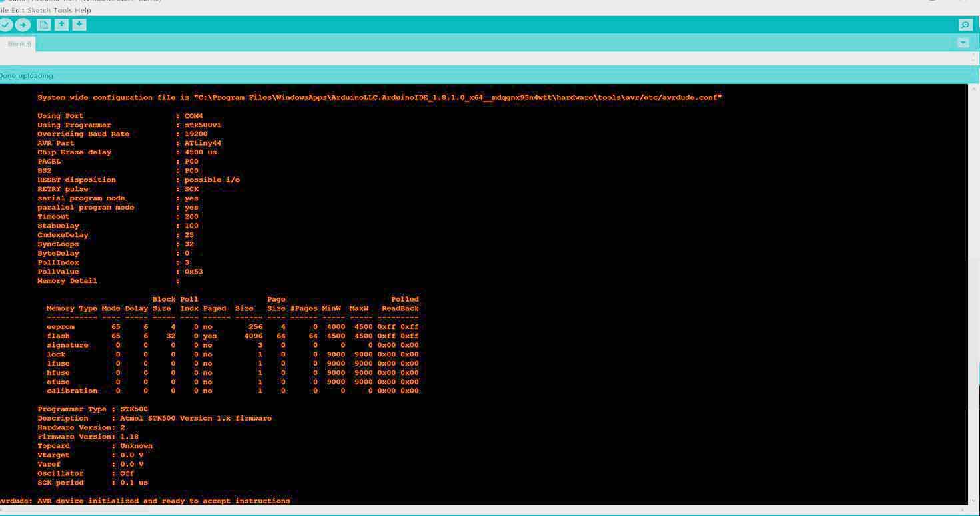Click the stk500v1 programmer value

[x=203, y=125]
